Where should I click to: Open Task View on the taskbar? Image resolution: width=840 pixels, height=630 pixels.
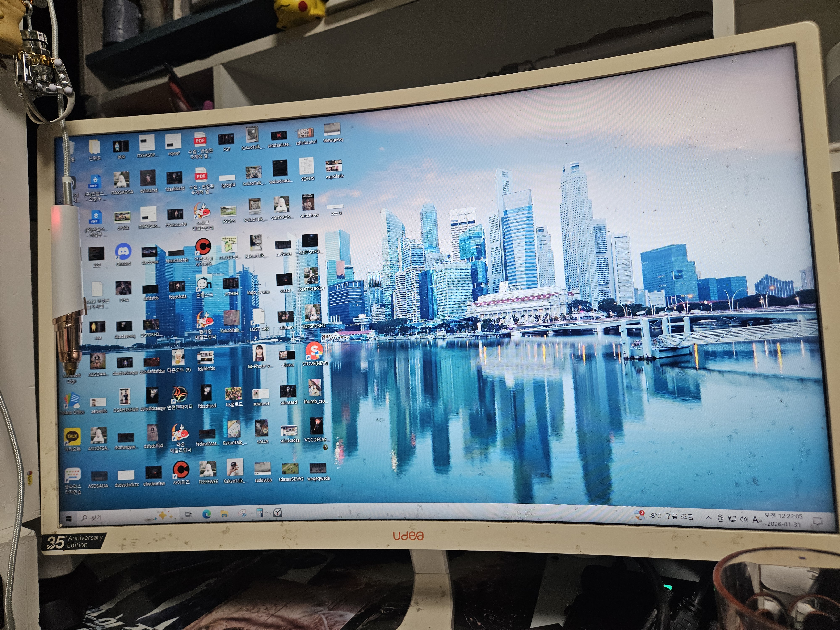pos(188,514)
